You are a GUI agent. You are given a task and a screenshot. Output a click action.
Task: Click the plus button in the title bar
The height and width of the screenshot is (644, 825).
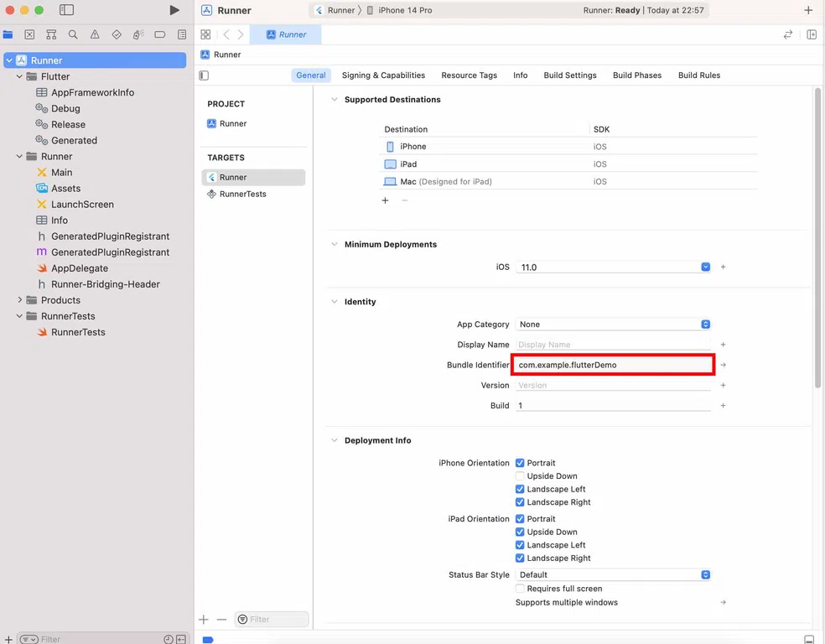click(x=808, y=10)
